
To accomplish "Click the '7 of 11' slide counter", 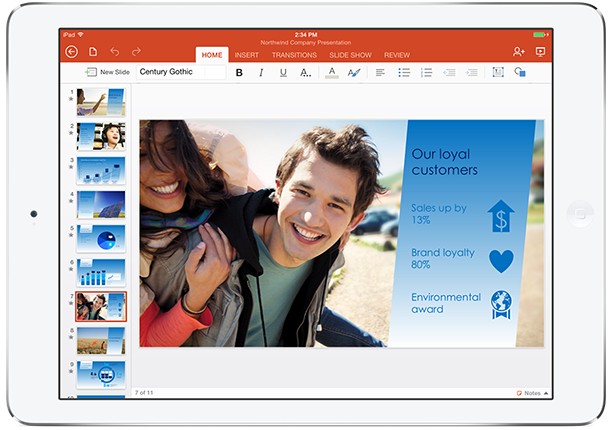I will pos(144,393).
